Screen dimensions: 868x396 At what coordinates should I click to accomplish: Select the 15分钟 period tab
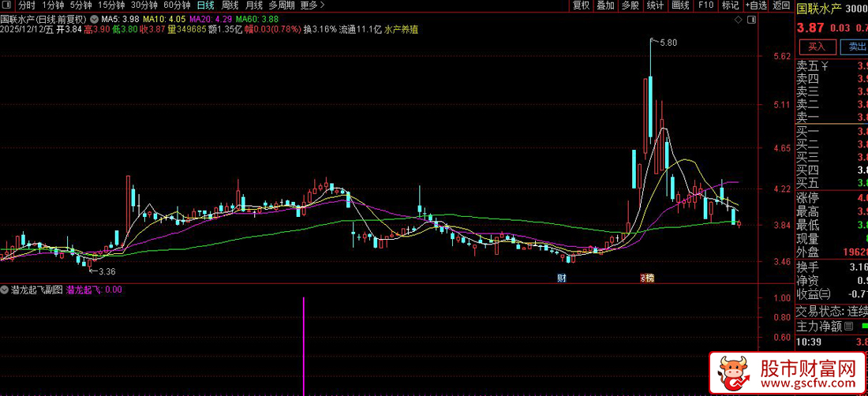(x=111, y=6)
